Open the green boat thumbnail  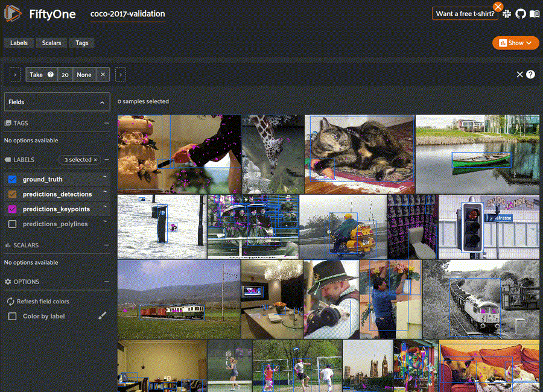[477, 154]
